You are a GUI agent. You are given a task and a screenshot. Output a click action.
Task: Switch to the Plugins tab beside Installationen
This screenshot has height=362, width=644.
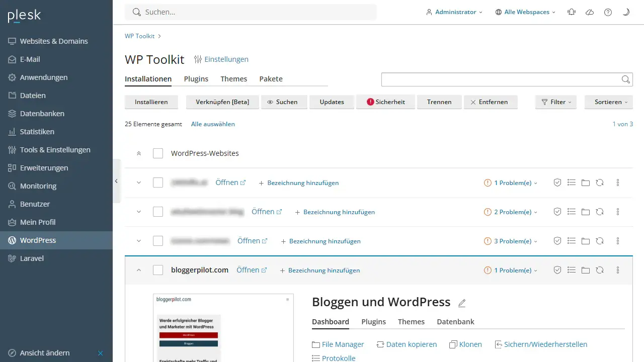click(x=196, y=79)
